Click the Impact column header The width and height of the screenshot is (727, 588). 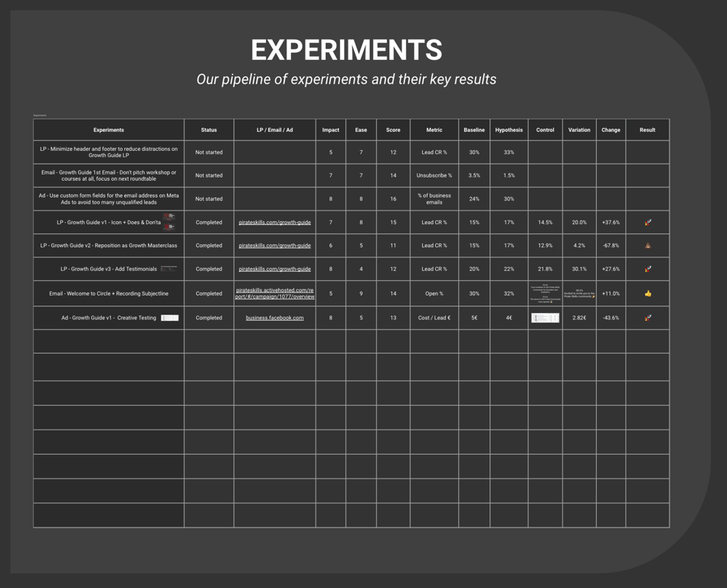click(331, 129)
